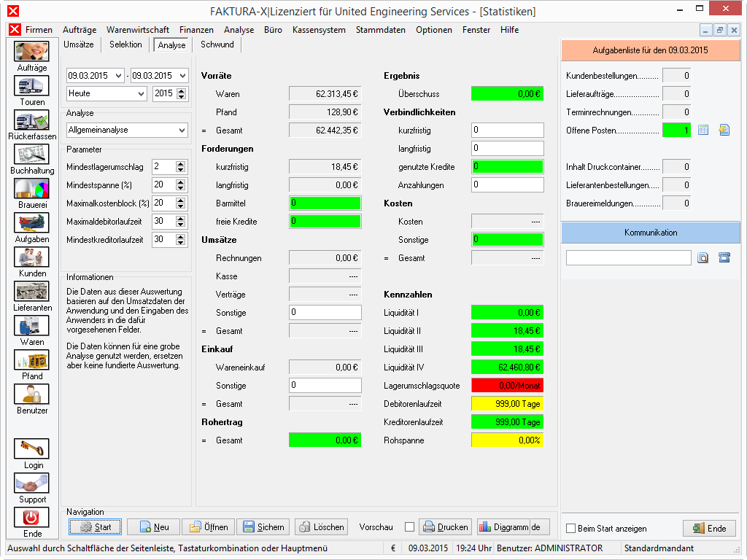The image size is (747, 560).
Task: Click the red X icon beside Firmen
Action: point(15,29)
